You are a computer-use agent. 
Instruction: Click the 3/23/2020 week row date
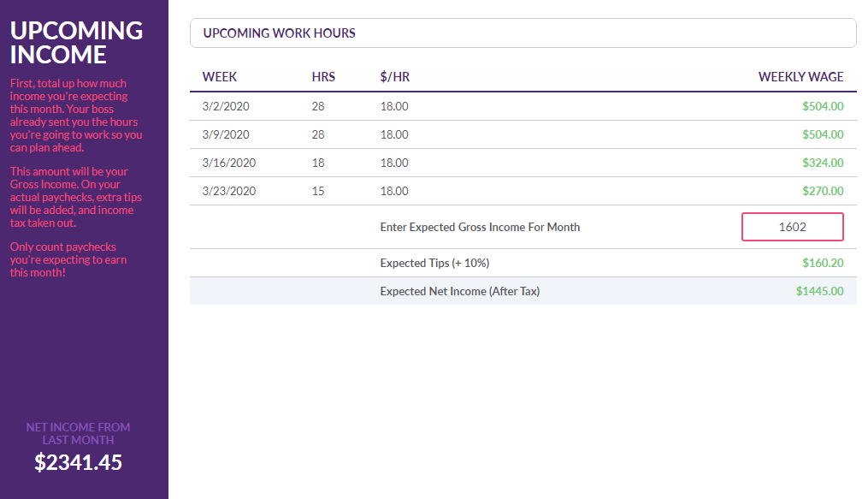pos(229,191)
